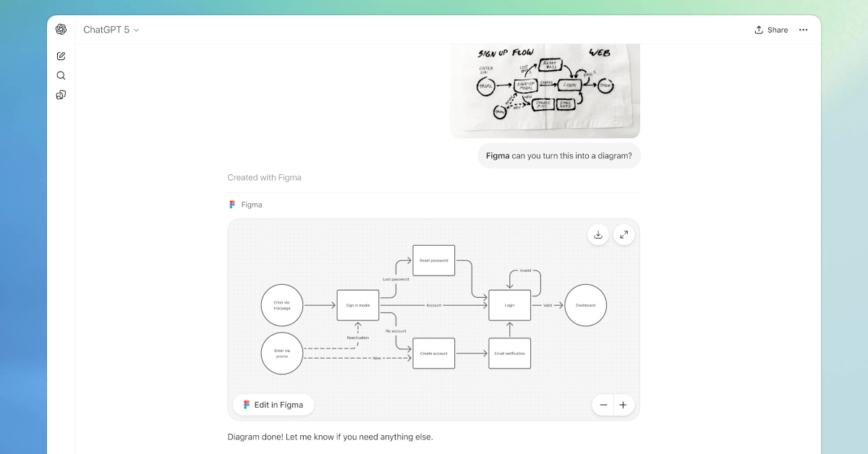Click the ChatGPT logo at the top

pos(61,29)
